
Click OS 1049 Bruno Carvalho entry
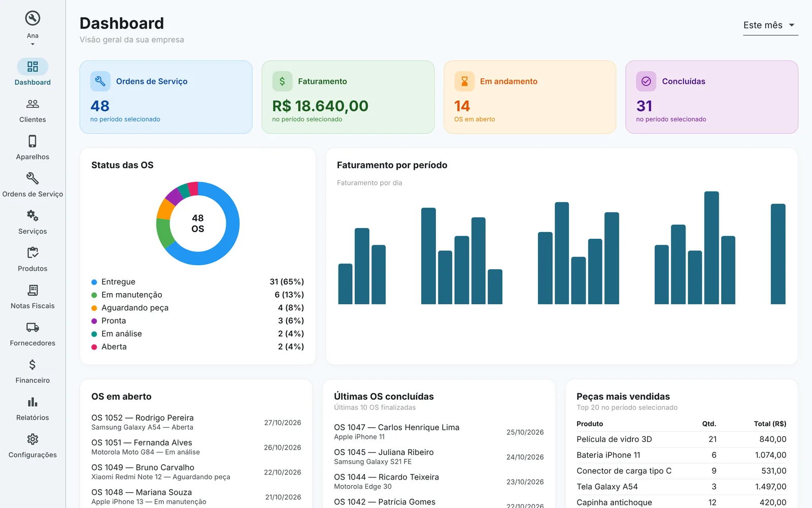pyautogui.click(x=196, y=472)
